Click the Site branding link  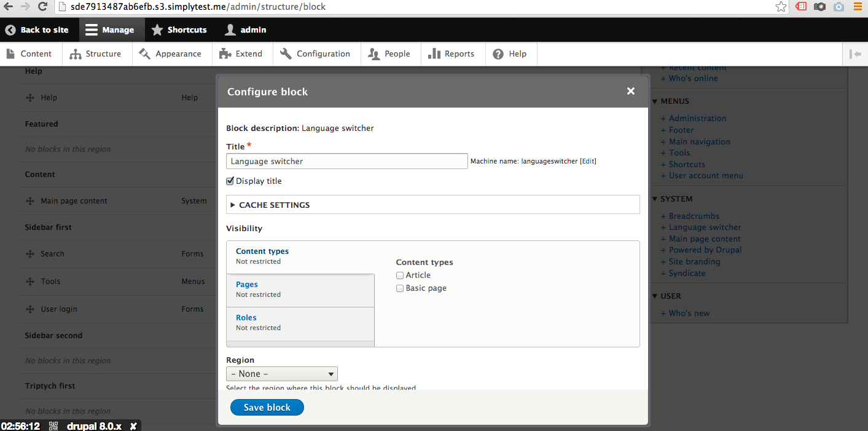695,262
